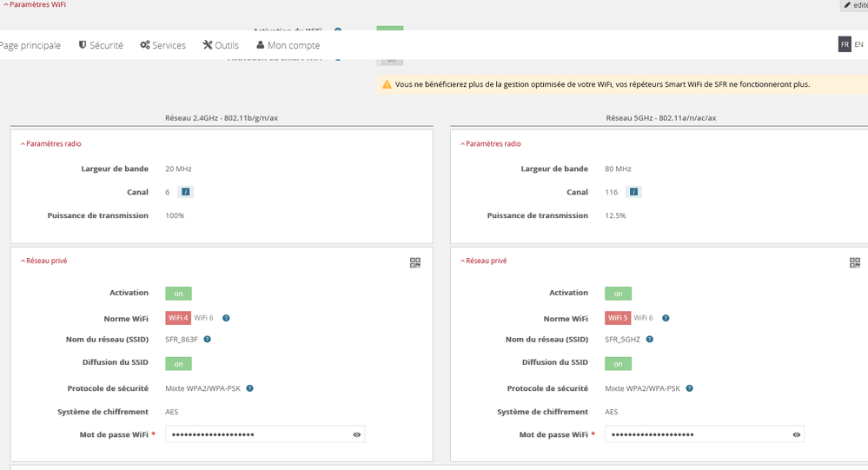Show the 2.4GHz WiFi password
868x470 pixels.
(356, 434)
